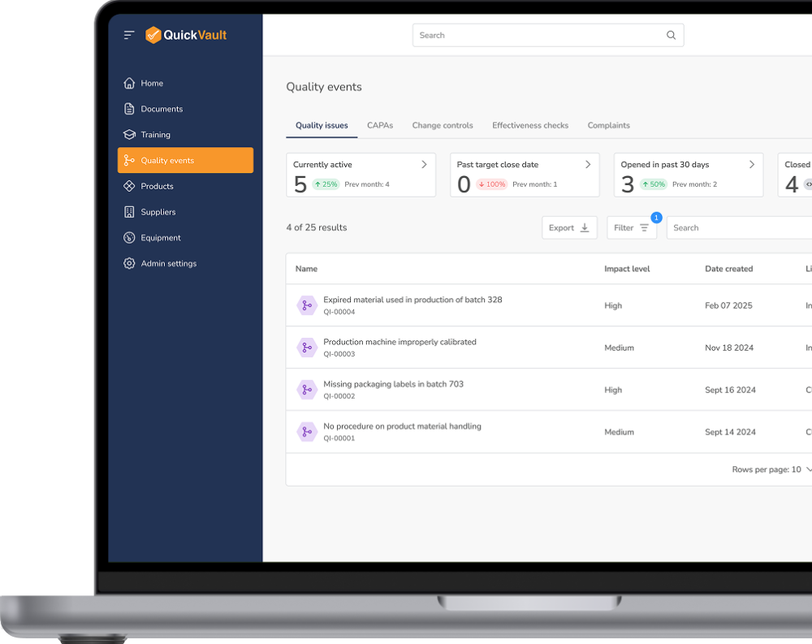Expand the Currently active card chevron

424,165
